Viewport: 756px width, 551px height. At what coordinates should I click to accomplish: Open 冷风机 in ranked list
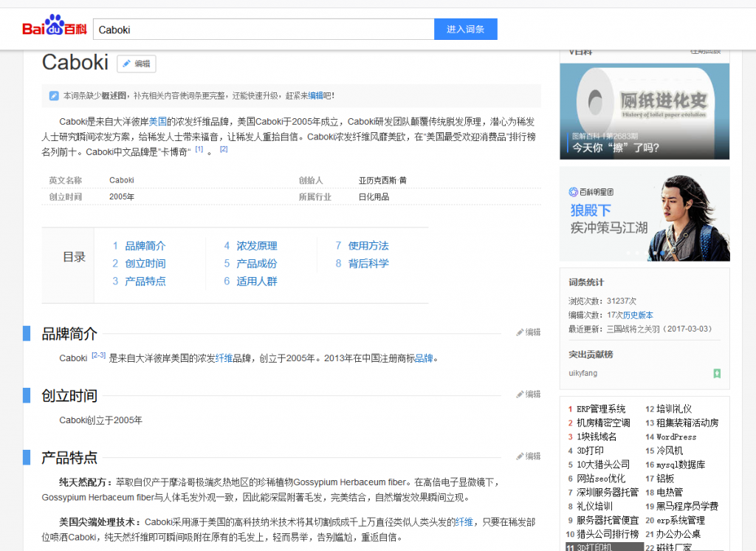(669, 451)
